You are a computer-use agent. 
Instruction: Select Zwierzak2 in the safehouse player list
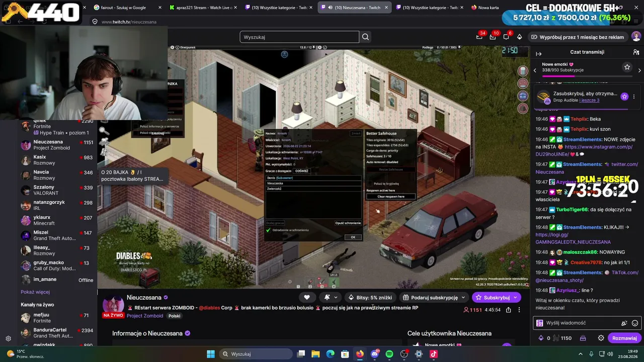[313, 189]
